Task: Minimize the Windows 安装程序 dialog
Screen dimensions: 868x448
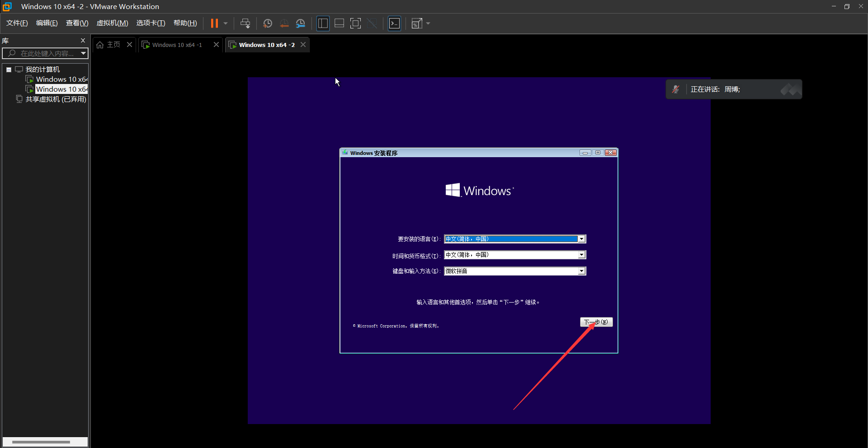Action: pos(585,153)
